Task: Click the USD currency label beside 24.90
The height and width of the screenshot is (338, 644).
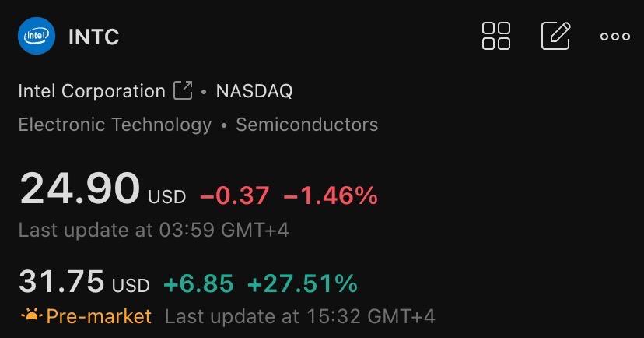Action: [x=166, y=197]
